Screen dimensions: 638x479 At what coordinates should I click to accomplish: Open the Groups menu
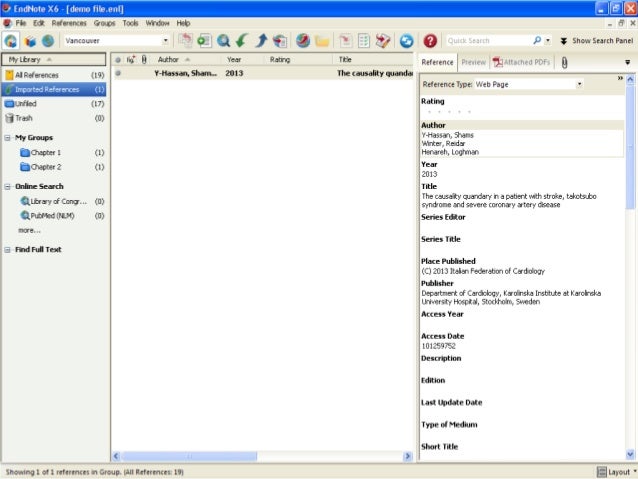tap(104, 23)
